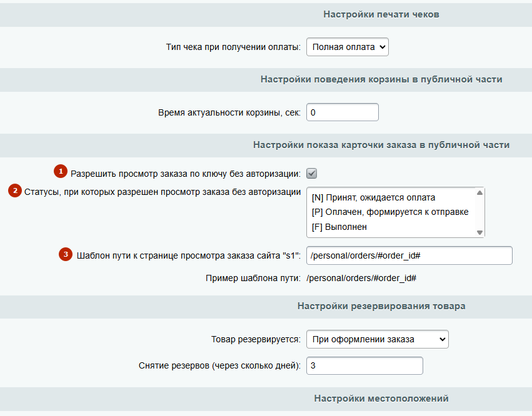532x416 pixels.
Task: Click the label «Шаблон пути к странице просмотра заказа»
Action: pyautogui.click(x=189, y=255)
